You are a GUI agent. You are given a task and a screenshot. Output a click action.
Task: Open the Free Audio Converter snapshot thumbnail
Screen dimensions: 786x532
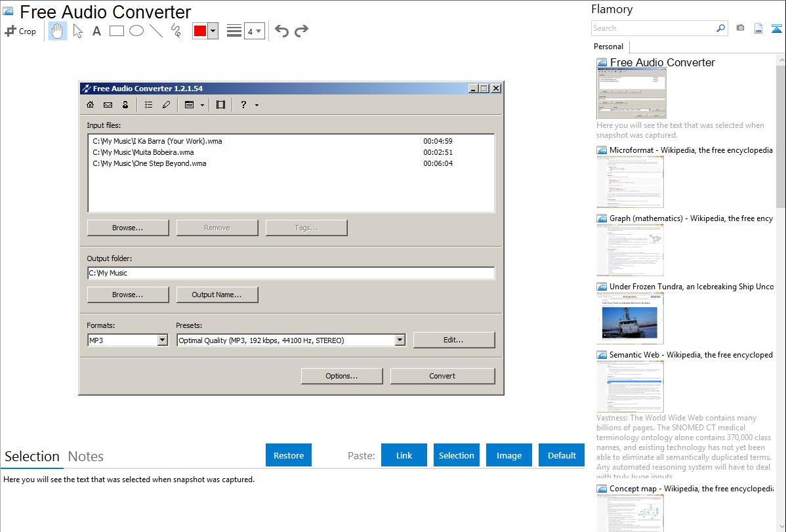click(x=632, y=93)
